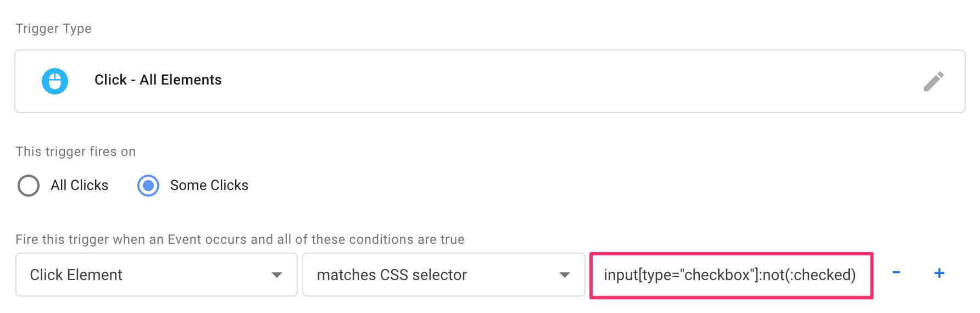
Task: Click the Click - All Elements trigger box
Action: (490, 81)
